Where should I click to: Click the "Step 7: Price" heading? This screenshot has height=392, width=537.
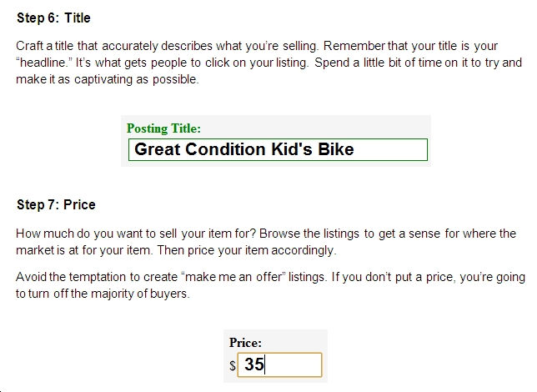point(56,205)
